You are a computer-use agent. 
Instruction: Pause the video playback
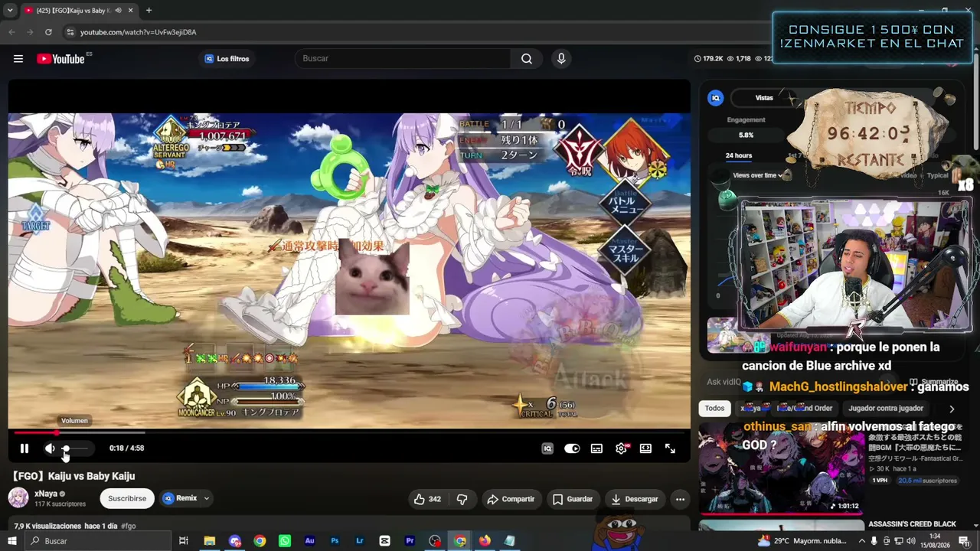point(24,448)
